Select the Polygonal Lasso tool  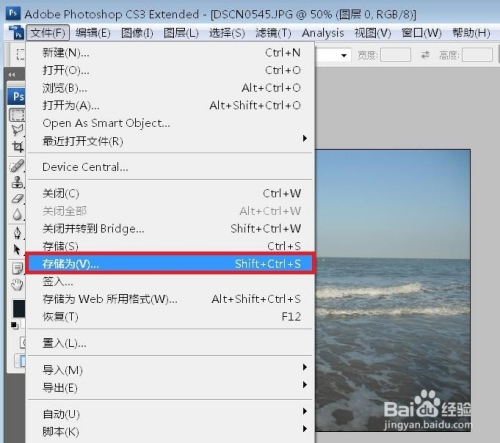[17, 130]
